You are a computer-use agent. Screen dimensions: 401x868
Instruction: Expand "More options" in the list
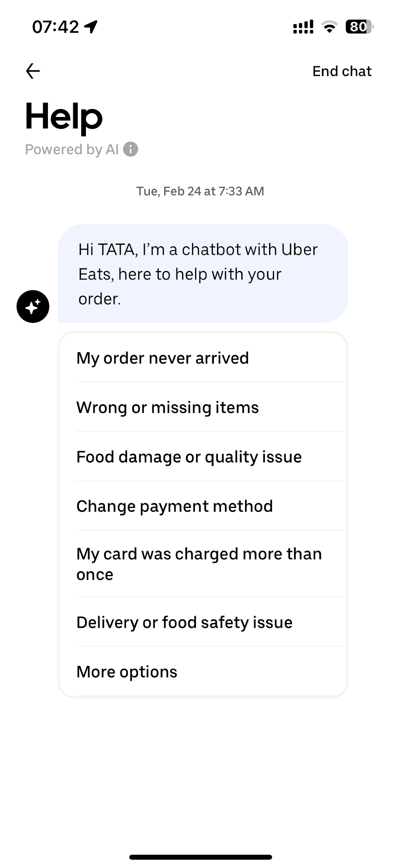click(x=127, y=671)
